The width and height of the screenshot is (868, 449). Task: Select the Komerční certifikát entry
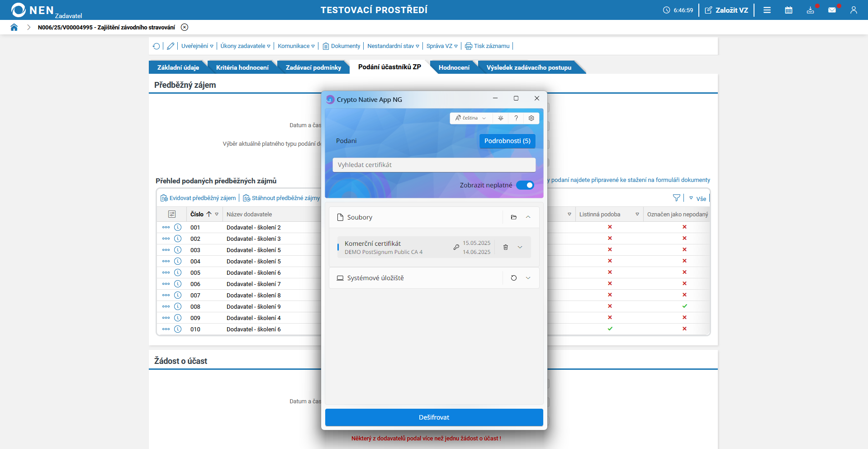(x=434, y=247)
